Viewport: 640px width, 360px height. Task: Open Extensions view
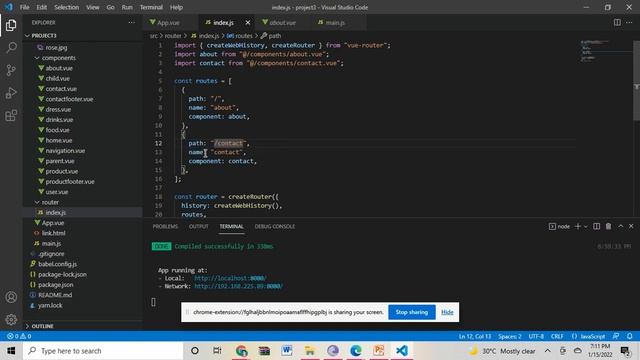11,116
